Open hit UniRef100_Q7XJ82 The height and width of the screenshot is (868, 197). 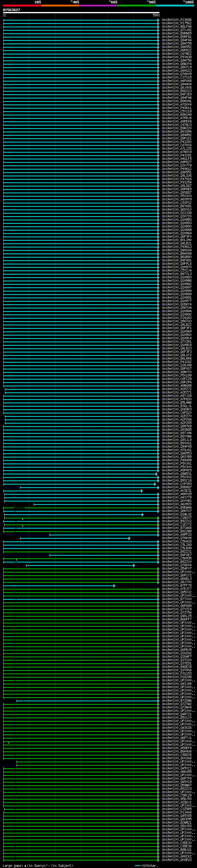coord(176,30)
